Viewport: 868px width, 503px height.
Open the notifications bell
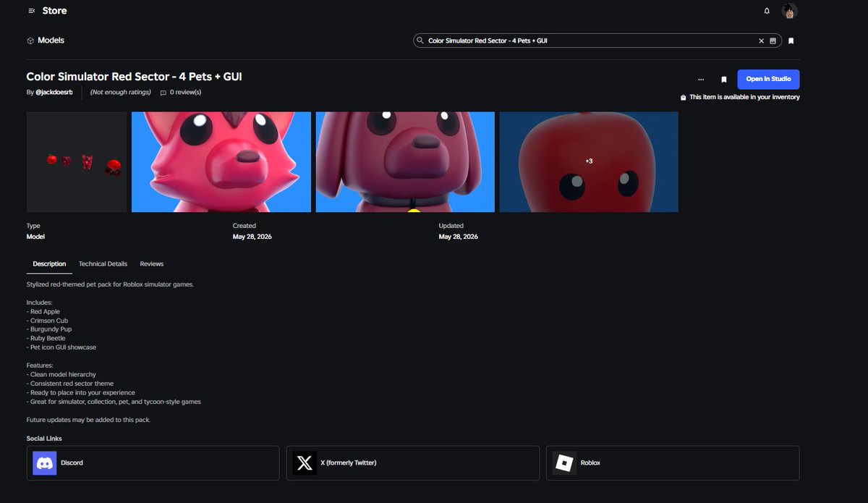(x=767, y=11)
